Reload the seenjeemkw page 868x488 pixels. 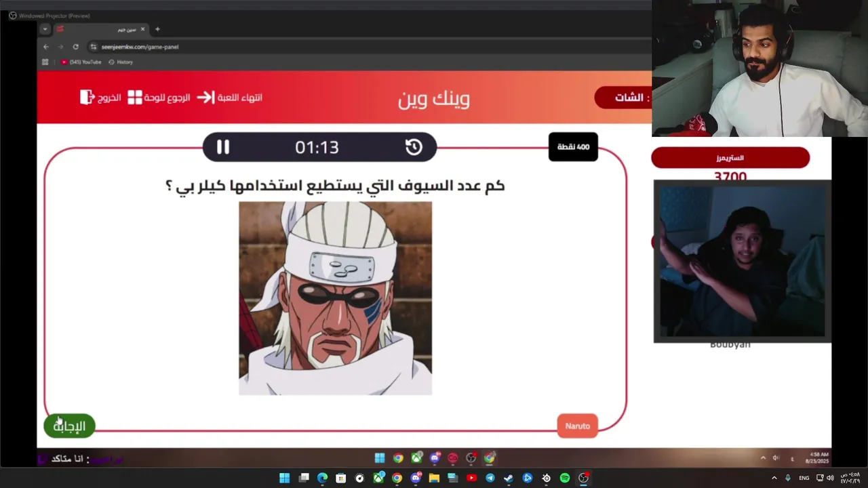point(75,47)
